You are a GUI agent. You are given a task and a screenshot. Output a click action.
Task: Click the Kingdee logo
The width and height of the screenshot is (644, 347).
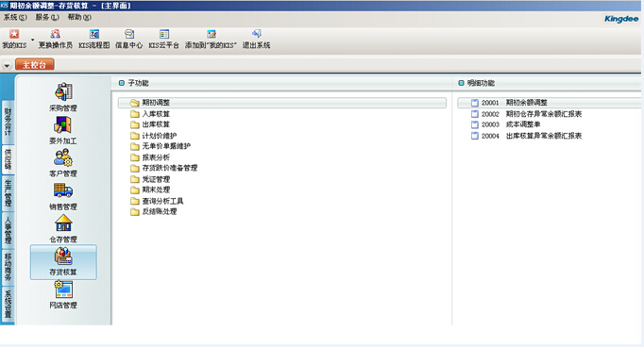click(x=621, y=19)
